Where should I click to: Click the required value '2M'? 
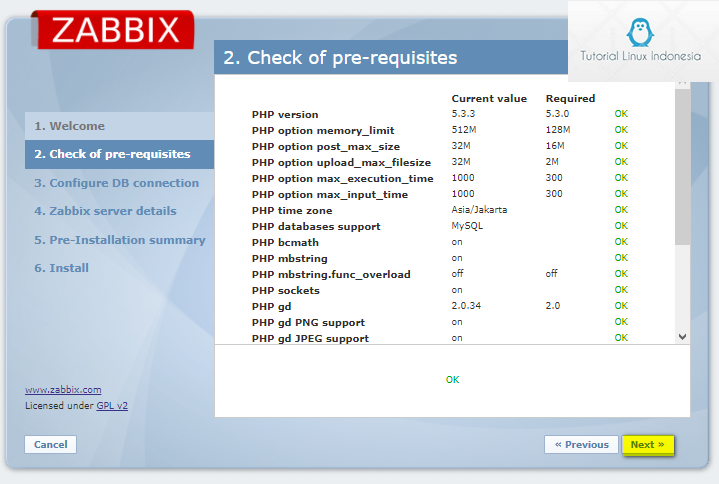(x=552, y=162)
